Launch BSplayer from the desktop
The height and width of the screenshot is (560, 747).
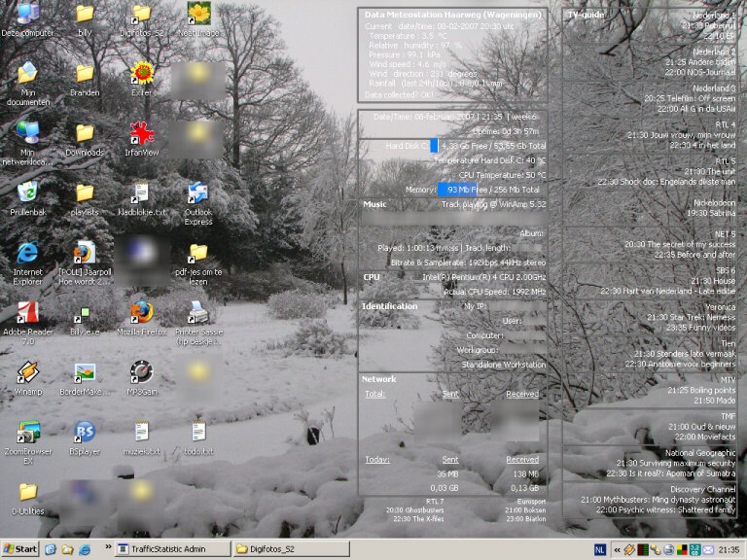[x=85, y=431]
